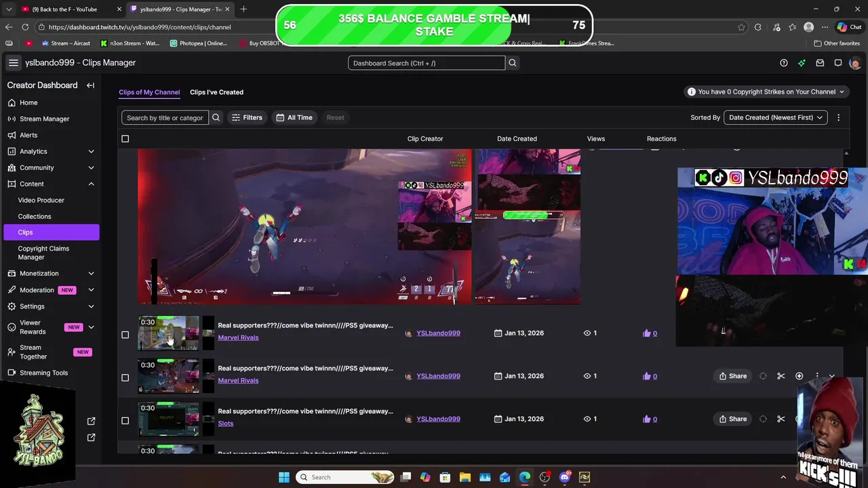Click the Dashboard Search magnifier button
Image resolution: width=868 pixels, height=488 pixels.
coord(513,63)
